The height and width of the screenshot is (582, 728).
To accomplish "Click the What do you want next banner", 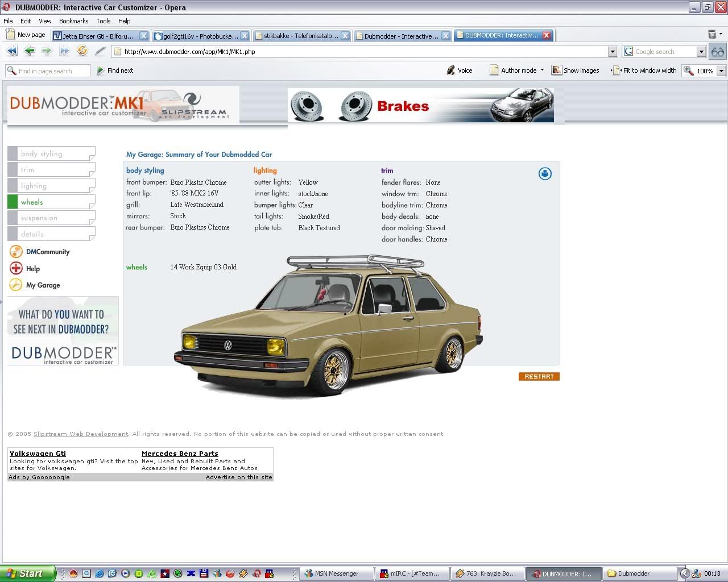I will click(x=63, y=331).
